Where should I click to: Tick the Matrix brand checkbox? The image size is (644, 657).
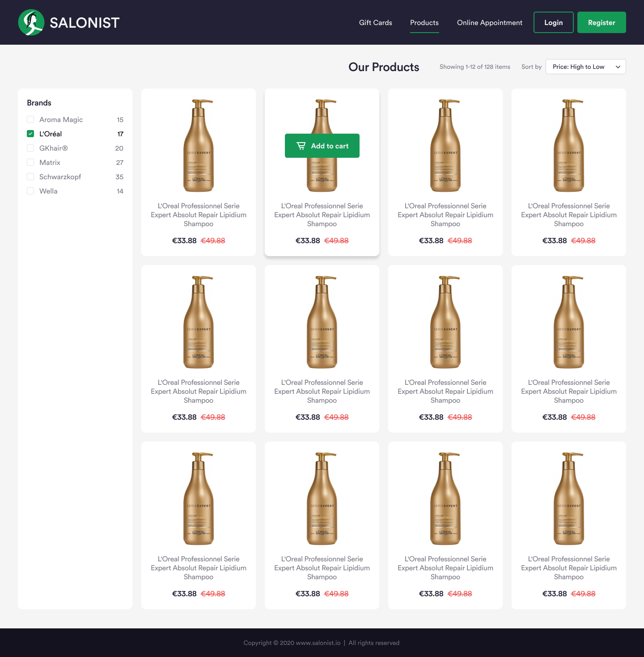point(30,162)
